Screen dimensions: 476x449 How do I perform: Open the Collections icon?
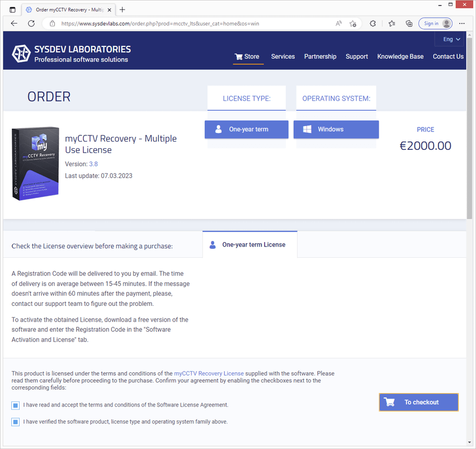click(409, 23)
